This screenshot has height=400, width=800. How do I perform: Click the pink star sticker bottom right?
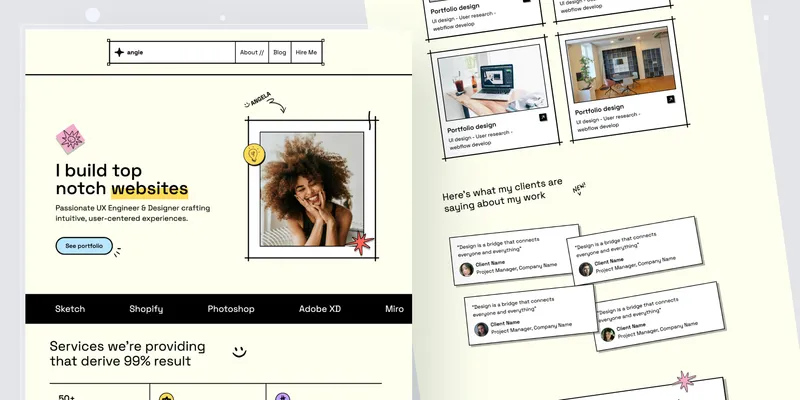point(685,381)
